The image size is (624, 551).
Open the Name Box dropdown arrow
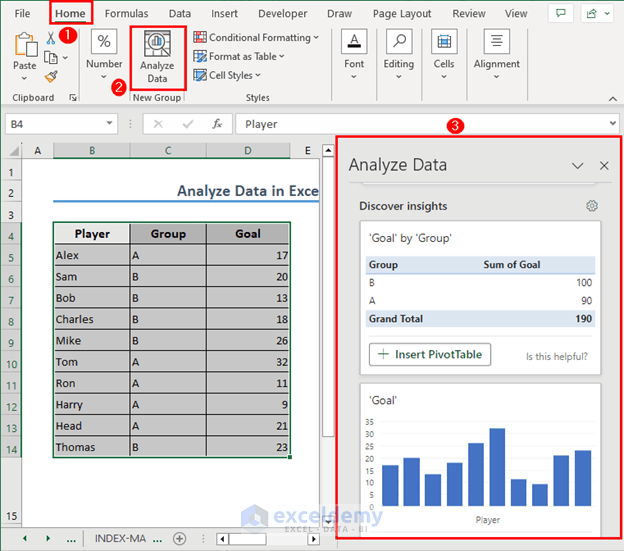pos(109,123)
